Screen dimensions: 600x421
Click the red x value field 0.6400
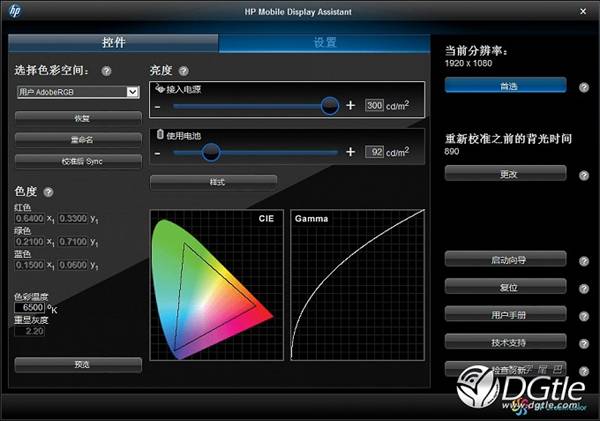point(30,219)
